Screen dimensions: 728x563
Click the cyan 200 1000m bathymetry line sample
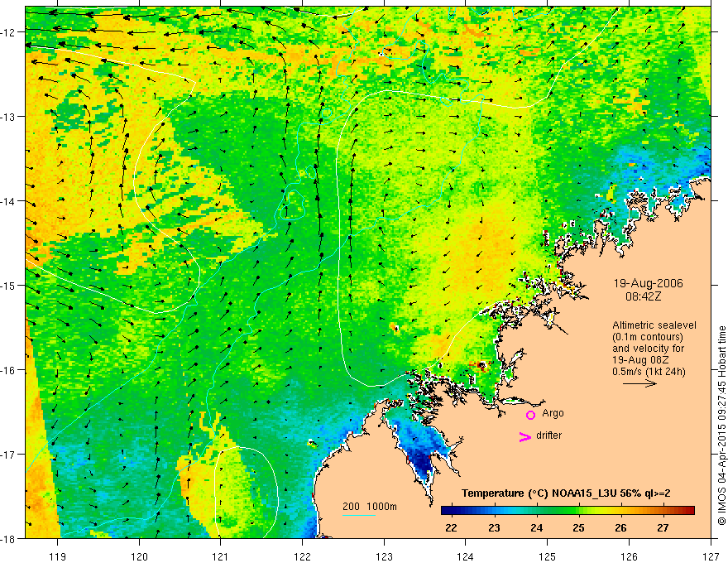point(359,515)
